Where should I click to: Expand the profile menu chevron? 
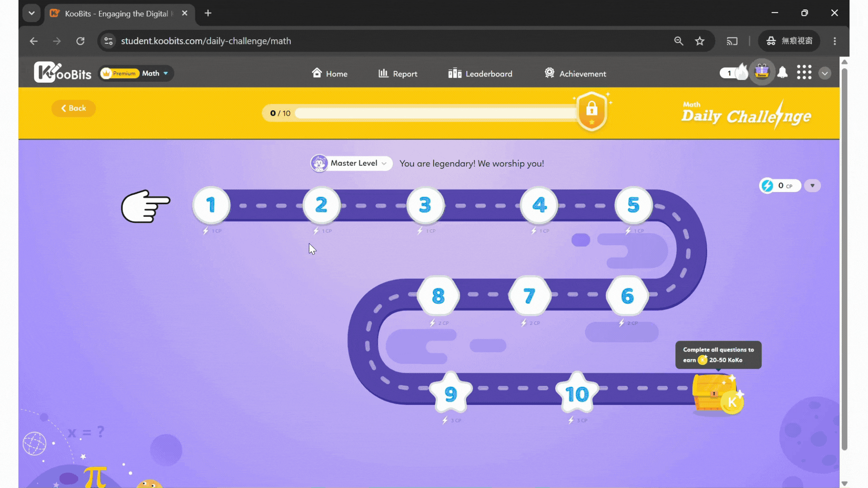825,73
